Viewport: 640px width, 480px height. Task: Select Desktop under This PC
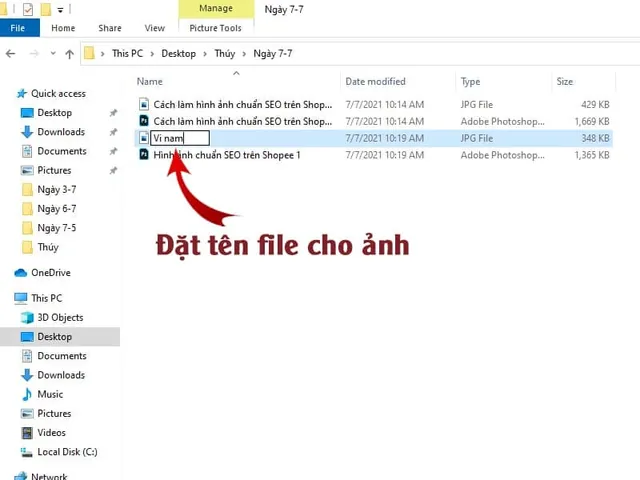tap(54, 337)
